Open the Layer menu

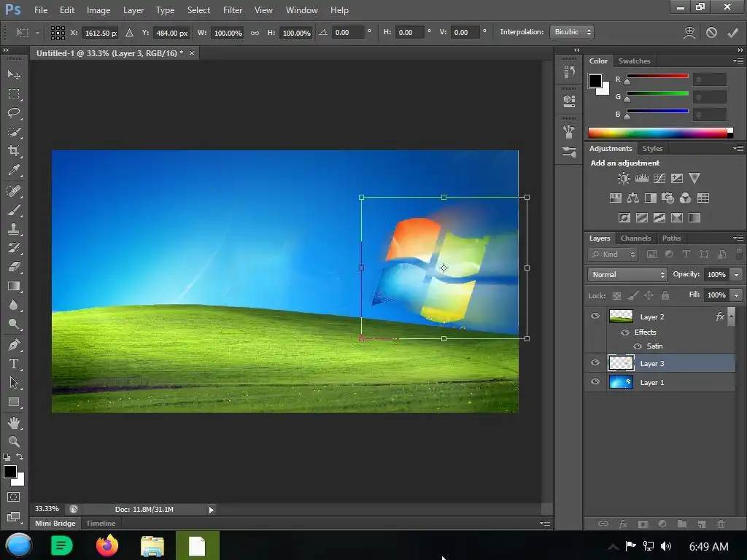click(133, 10)
